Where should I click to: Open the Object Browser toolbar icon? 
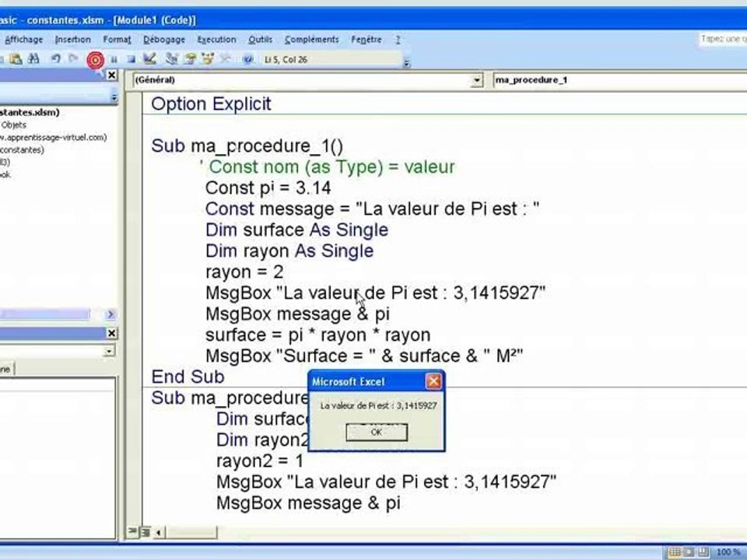coord(207,59)
